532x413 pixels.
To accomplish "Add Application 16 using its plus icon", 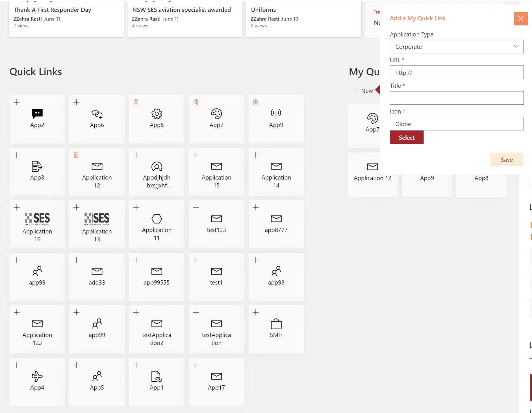I will coord(17,207).
